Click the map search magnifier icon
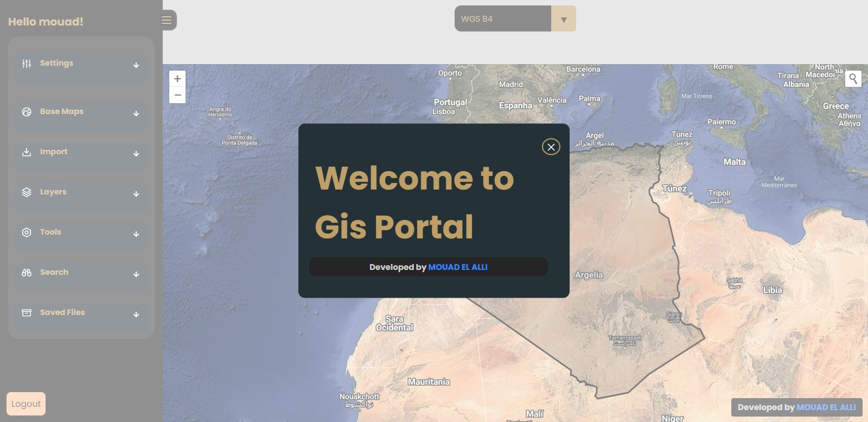 [x=853, y=79]
